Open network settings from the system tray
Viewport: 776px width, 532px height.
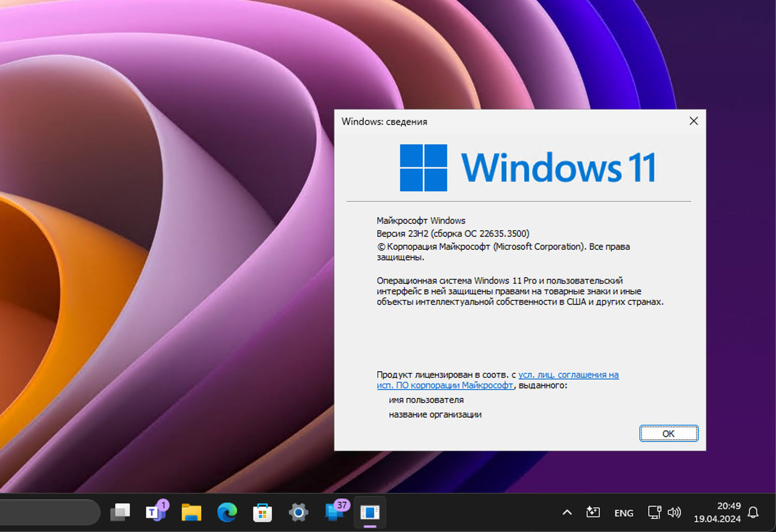654,512
